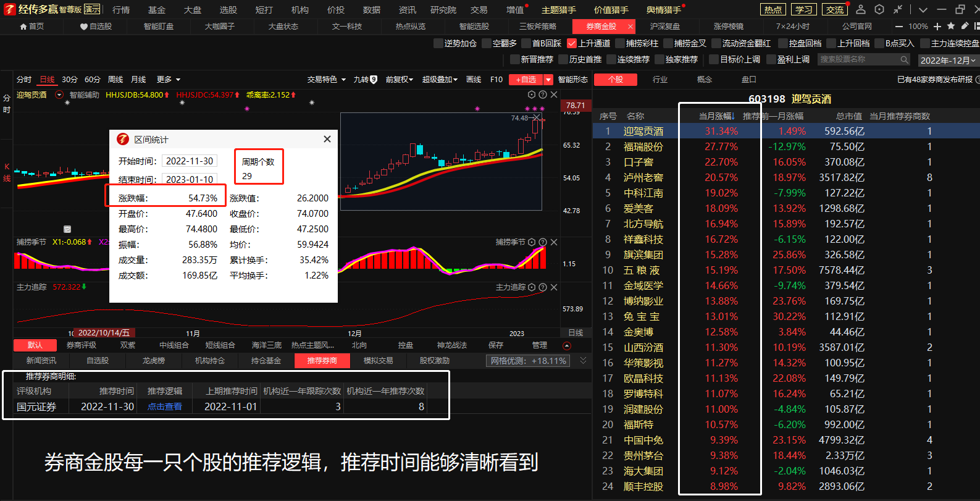Open the 沪深复盘 tab
The width and height of the screenshot is (980, 501).
point(665,27)
